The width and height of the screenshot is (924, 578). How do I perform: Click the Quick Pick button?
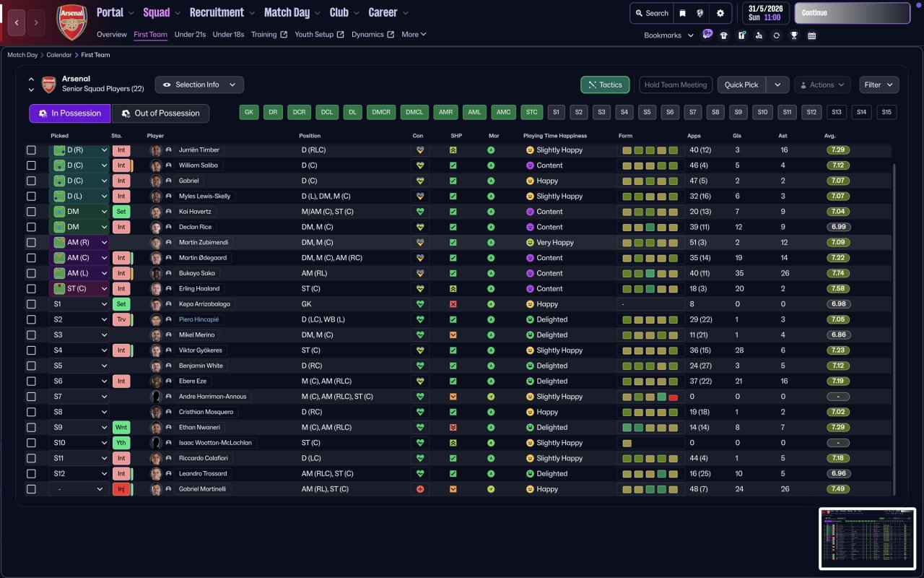click(741, 85)
